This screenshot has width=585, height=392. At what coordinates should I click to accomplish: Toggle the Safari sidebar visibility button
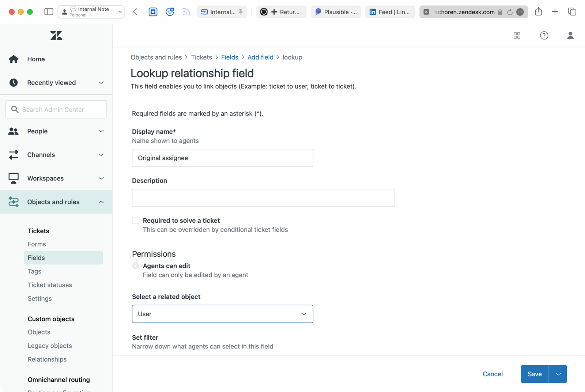48,11
